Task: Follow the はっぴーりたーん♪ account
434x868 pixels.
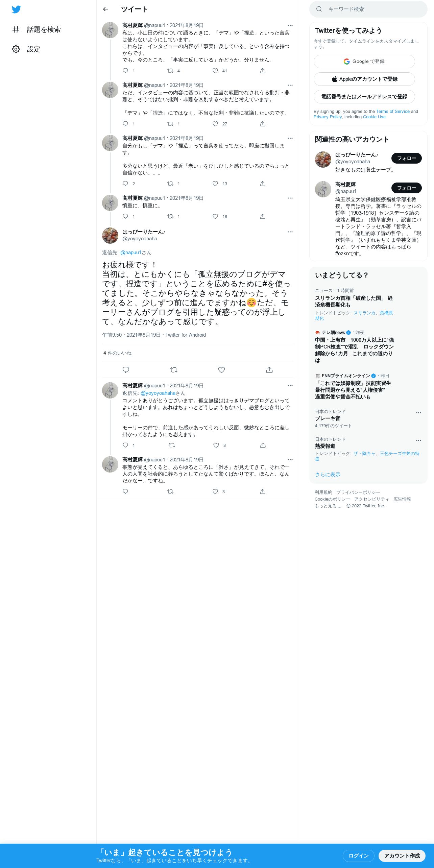Action: [406, 158]
